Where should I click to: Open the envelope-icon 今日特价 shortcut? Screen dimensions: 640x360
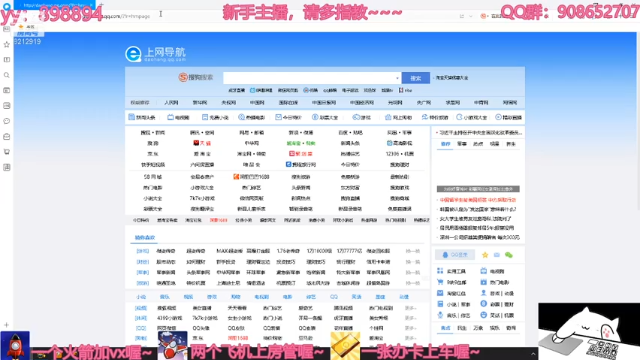tap(288, 117)
